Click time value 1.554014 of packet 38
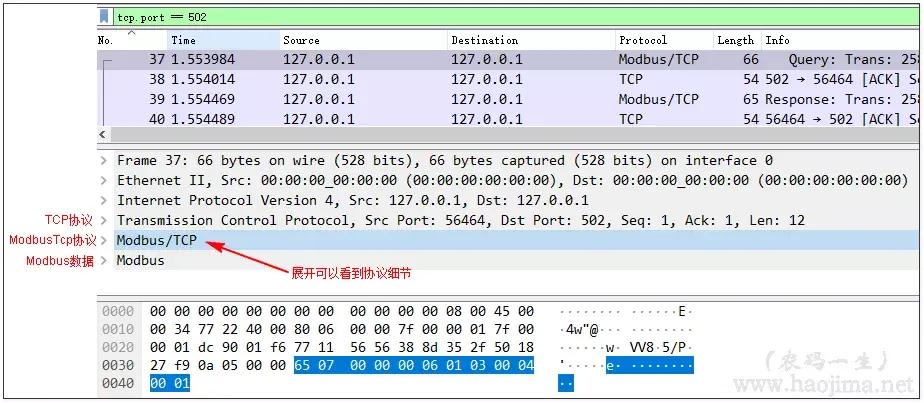 point(203,80)
